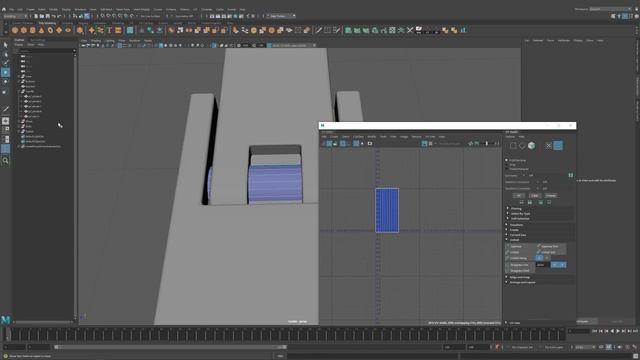Screen dimensions: 640x360
Task: Click the Inverse selection button in UV Toolkit
Action: [x=551, y=196]
